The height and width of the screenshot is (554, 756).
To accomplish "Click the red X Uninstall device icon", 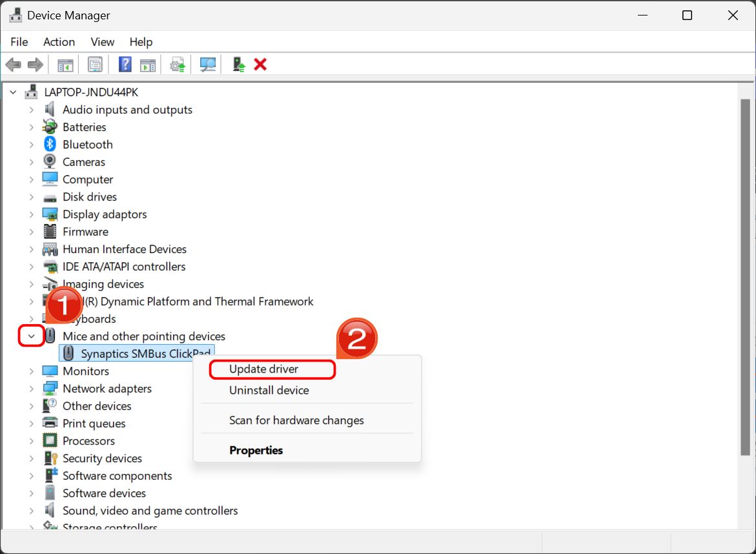I will (x=260, y=64).
